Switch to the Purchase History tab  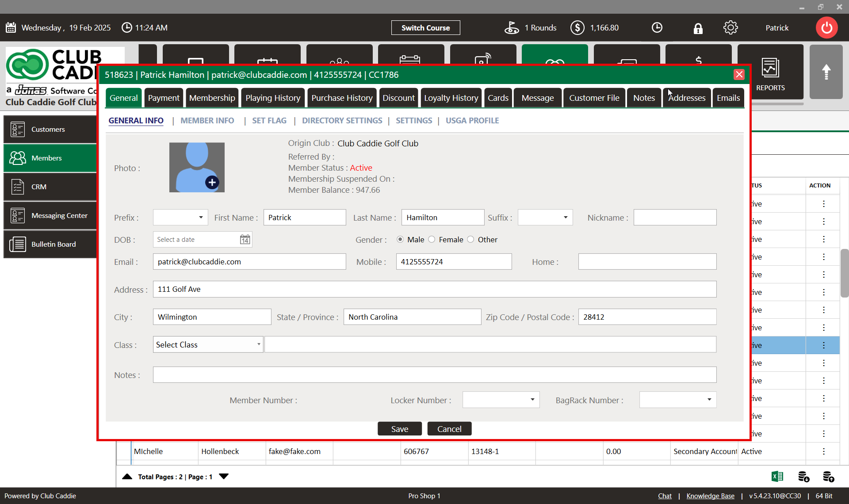342,98
